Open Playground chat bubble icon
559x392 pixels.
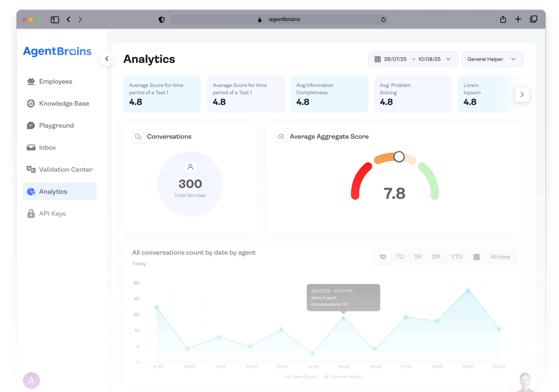(x=31, y=126)
